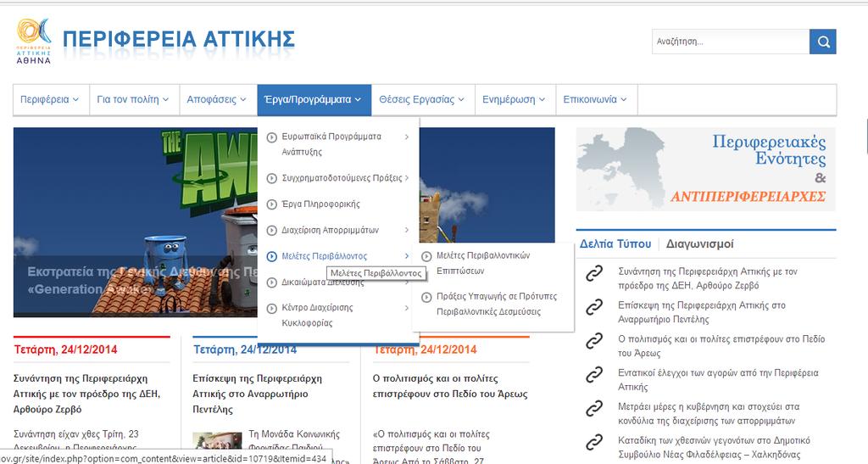This screenshot has width=868, height=464.
Task: Click circle icon beside Μελέτες Περιβαλλοντικών Επιπτώσεων
Action: pos(427,256)
